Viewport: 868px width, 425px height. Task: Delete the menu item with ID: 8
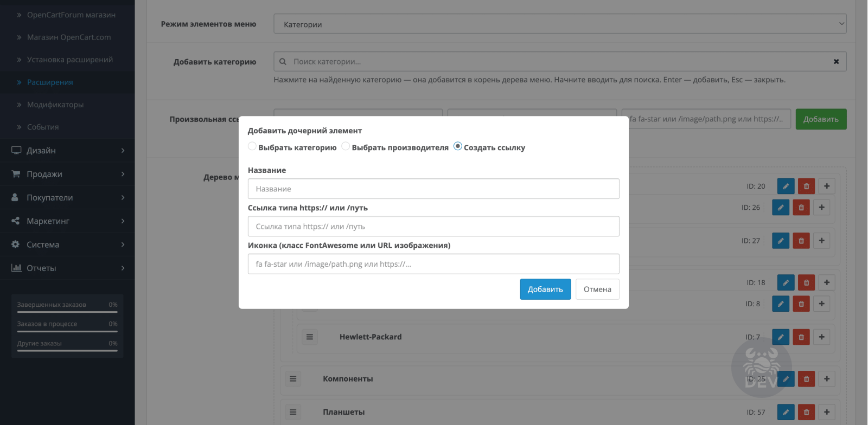801,304
